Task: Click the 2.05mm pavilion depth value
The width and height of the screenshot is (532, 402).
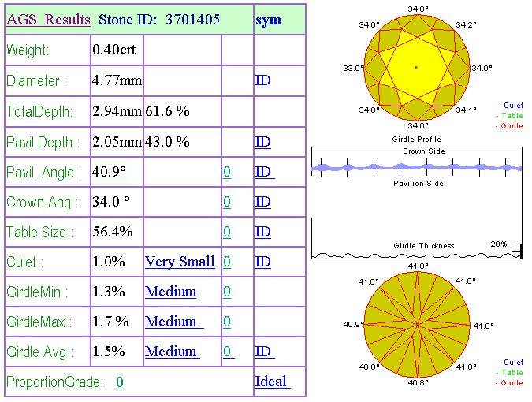Action: (117, 142)
